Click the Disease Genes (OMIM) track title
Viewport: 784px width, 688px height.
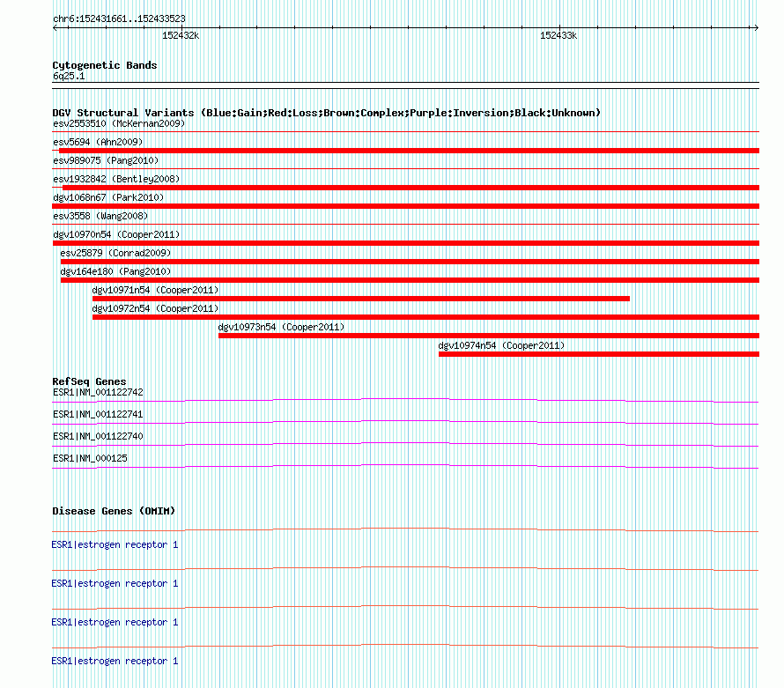click(114, 511)
